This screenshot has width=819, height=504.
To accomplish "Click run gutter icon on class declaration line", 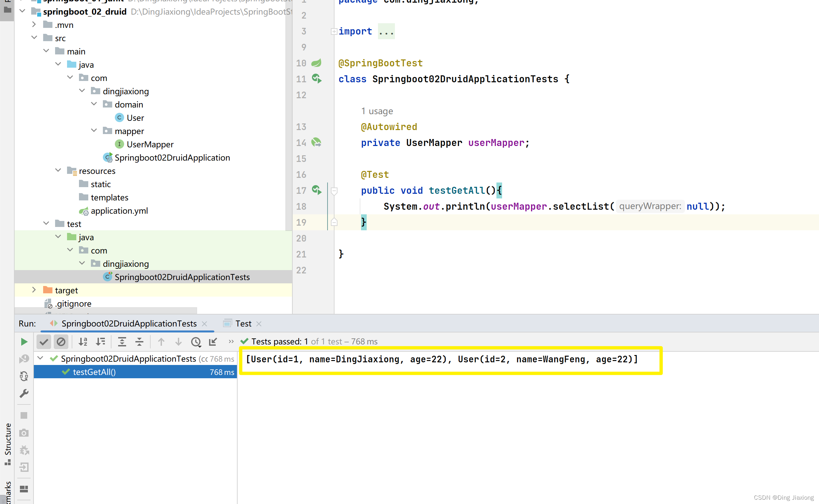I will [316, 79].
